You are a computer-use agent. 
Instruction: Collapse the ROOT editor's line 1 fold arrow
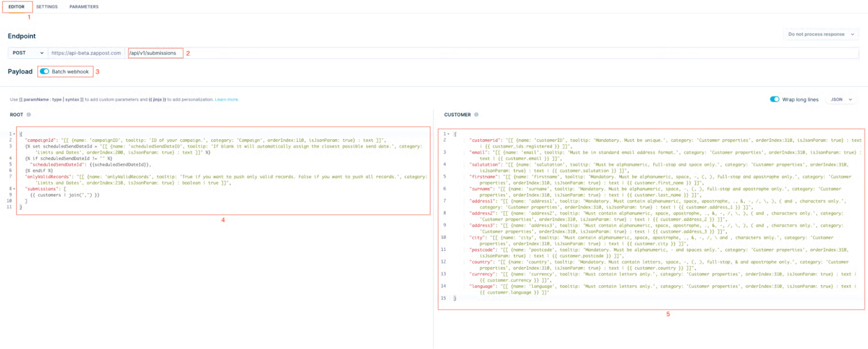point(14,134)
